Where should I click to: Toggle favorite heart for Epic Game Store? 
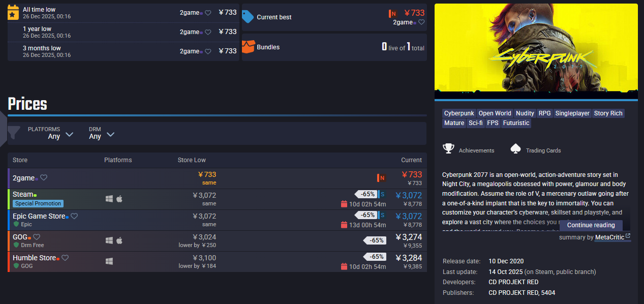(74, 216)
